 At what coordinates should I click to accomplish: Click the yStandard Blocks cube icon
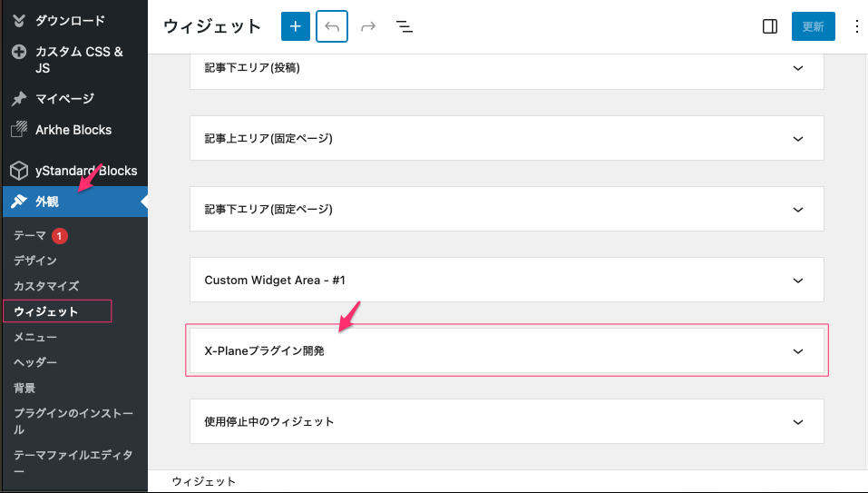[x=18, y=170]
